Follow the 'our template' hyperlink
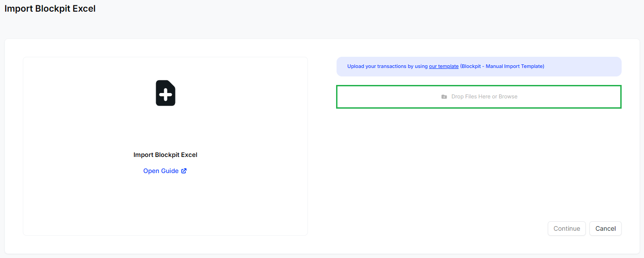644x258 pixels. (x=444, y=66)
